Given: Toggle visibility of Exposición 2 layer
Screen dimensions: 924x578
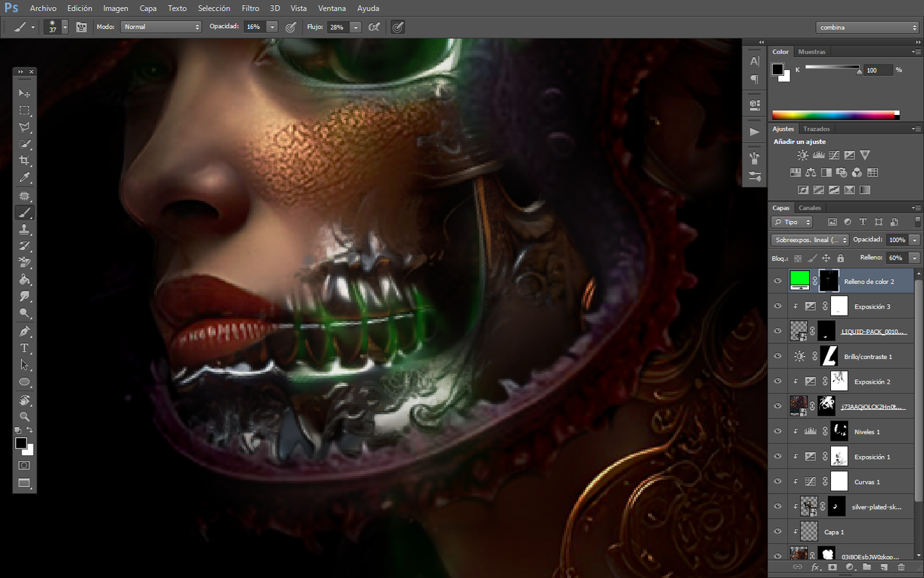Looking at the screenshot, I should coord(777,381).
